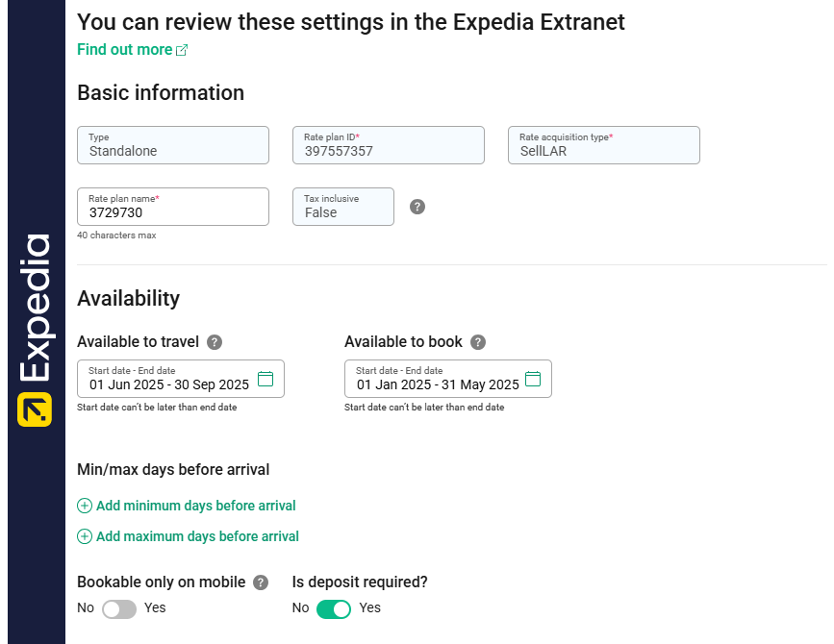Click plus icon for maximum days before arrival
This screenshot has width=834, height=644.
pyautogui.click(x=85, y=536)
